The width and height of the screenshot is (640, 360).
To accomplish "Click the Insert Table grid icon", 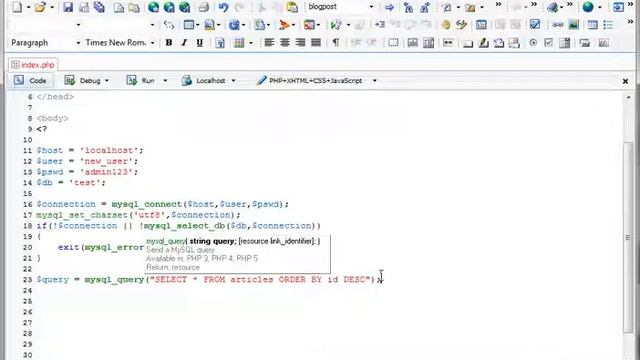I will click(593, 25).
